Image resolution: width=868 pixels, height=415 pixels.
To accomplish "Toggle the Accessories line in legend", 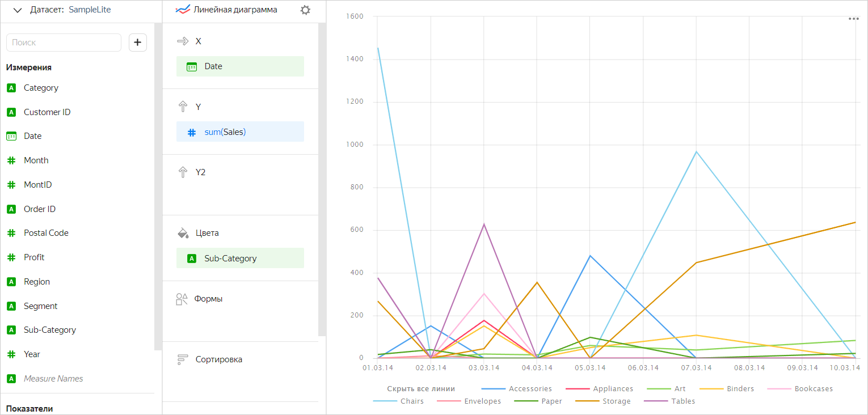I will tap(530, 389).
